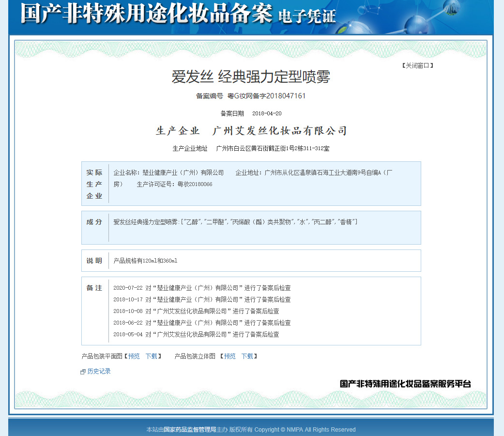504x436 pixels.
Task: Click the 实际生产企业 section label
Action: pos(94,184)
